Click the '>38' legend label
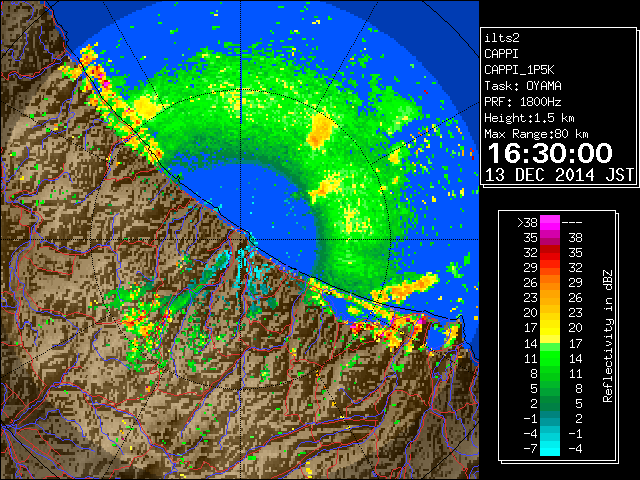The width and height of the screenshot is (640, 480). [527, 223]
